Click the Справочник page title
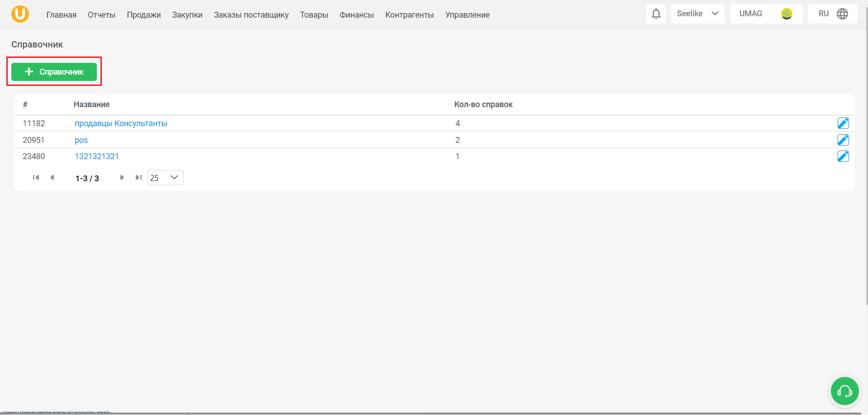The height and width of the screenshot is (415, 868). 37,44
